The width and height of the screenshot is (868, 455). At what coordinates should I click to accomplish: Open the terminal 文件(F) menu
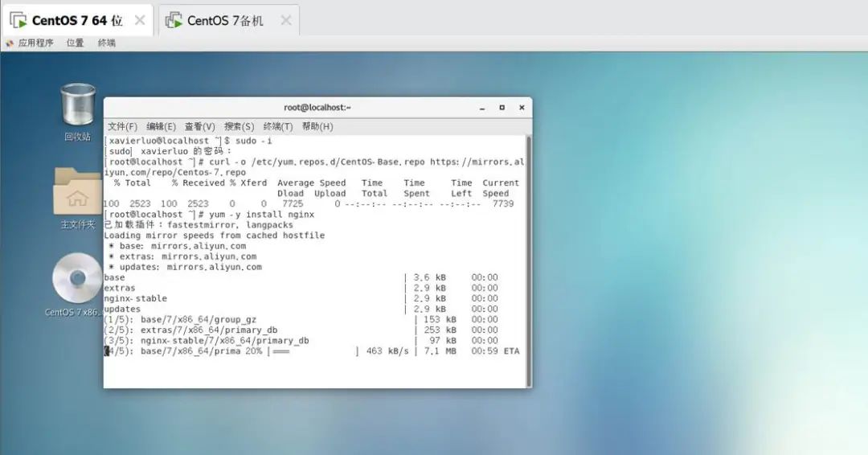122,126
